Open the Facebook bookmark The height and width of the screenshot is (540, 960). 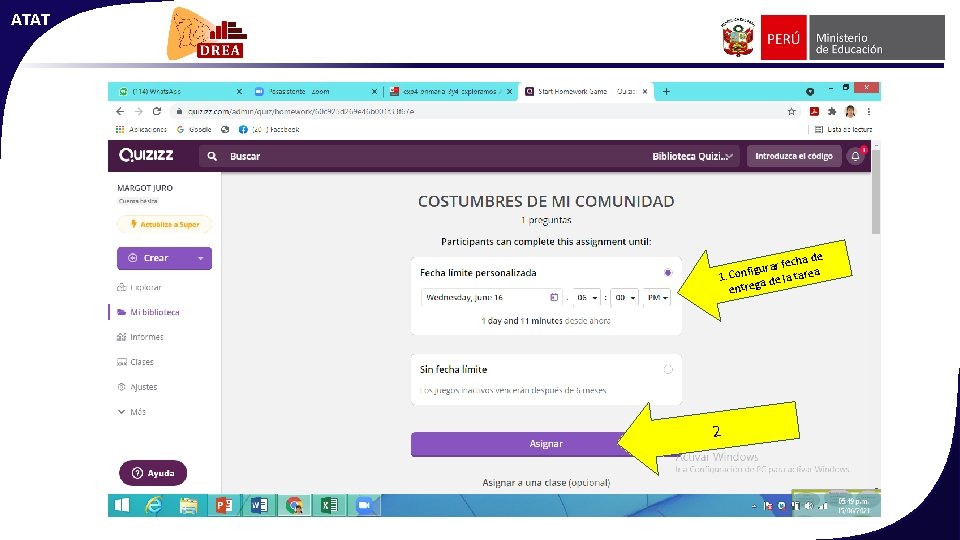pyautogui.click(x=269, y=130)
